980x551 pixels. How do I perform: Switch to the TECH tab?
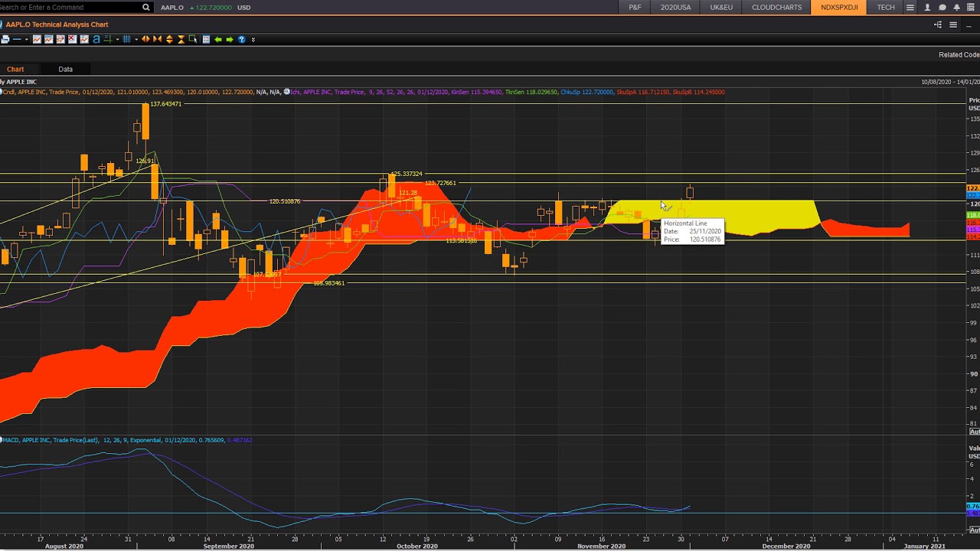pos(886,7)
